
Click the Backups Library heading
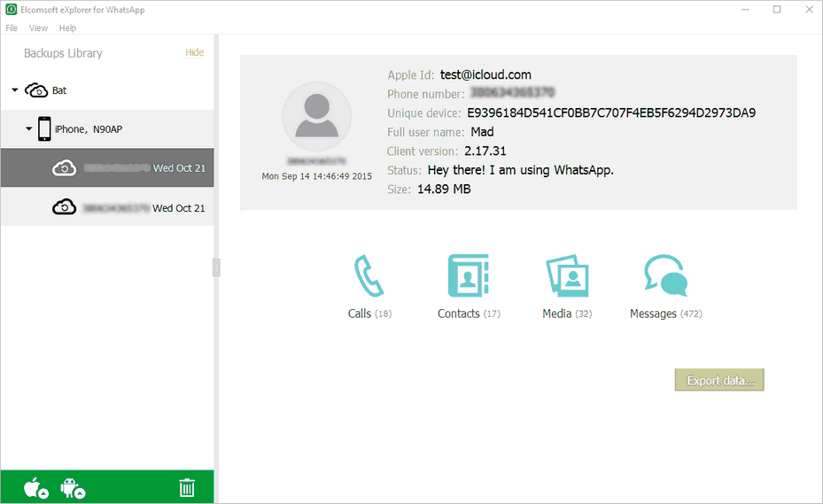click(63, 53)
